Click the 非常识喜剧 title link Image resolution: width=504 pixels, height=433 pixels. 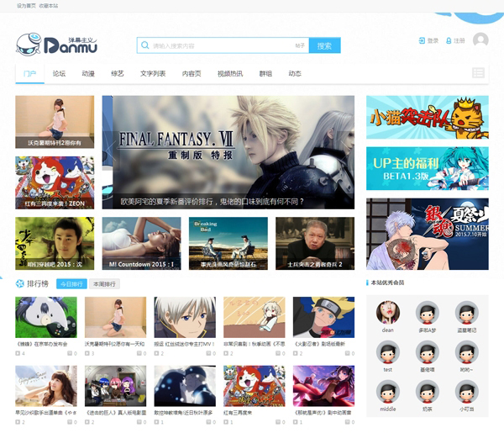[x=255, y=344]
